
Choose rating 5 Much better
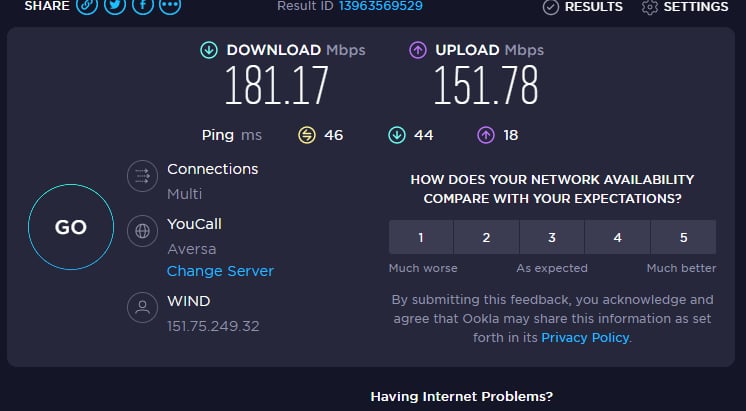(x=684, y=237)
